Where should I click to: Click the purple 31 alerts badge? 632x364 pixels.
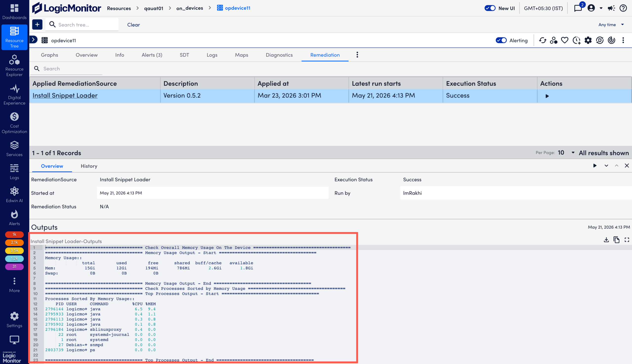[x=14, y=267]
